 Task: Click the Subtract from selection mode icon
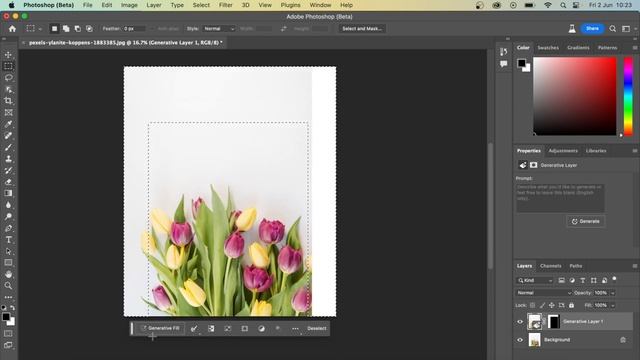click(78, 29)
